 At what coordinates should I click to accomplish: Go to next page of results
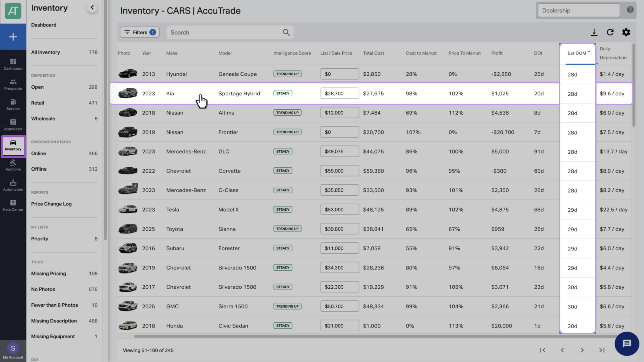(582, 350)
